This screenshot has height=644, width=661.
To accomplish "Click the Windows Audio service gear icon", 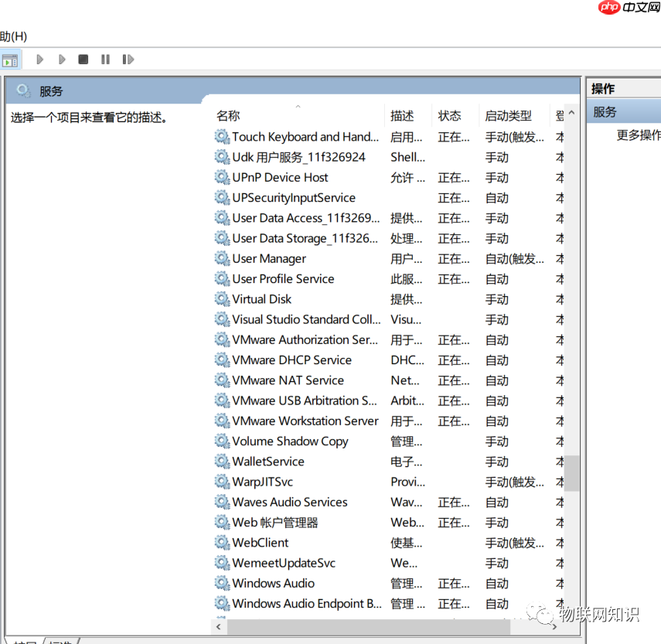I will tap(221, 584).
